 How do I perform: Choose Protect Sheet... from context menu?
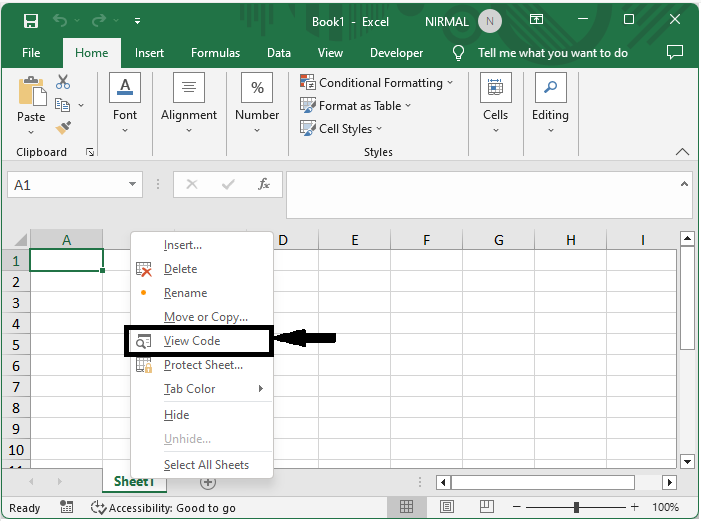tap(202, 365)
